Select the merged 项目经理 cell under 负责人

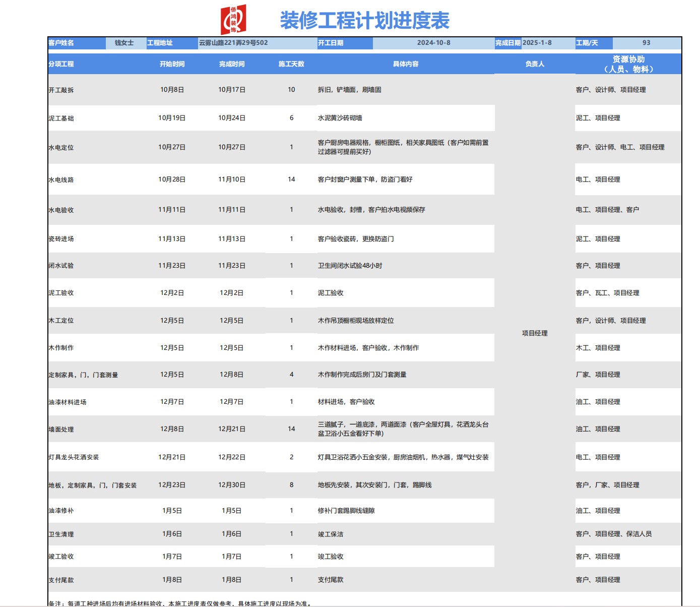pos(535,333)
